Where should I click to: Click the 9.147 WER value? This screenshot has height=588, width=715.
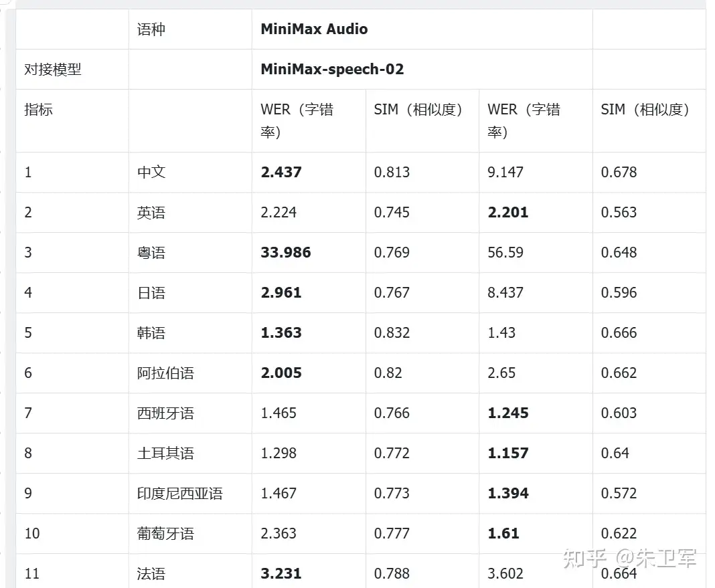pyautogui.click(x=505, y=172)
